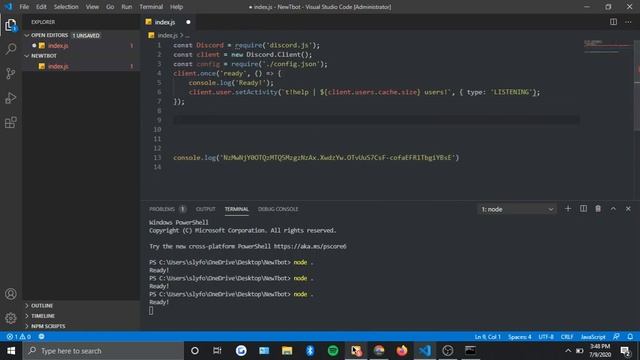
Task: Change language mode via JavaScript
Action: pyautogui.click(x=593, y=337)
